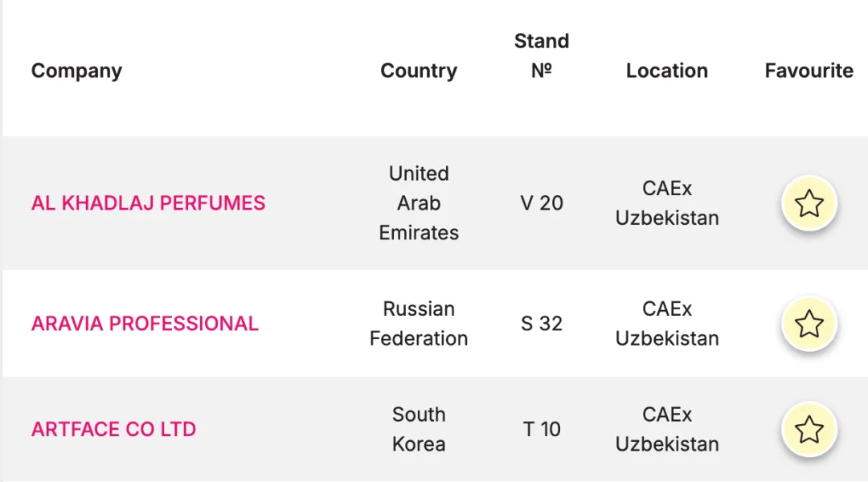Select United Arab Emirates country cell

tap(419, 203)
